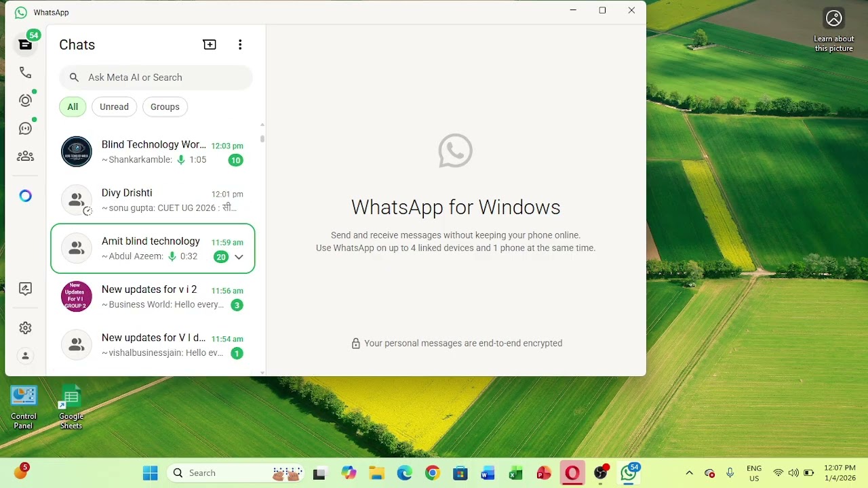Click the notification icon at taskbar left
The image size is (868, 488).
click(21, 472)
